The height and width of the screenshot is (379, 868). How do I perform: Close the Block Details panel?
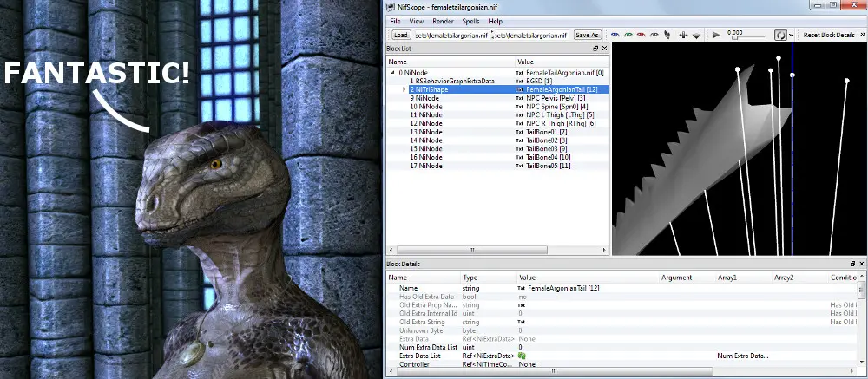pyautogui.click(x=861, y=265)
